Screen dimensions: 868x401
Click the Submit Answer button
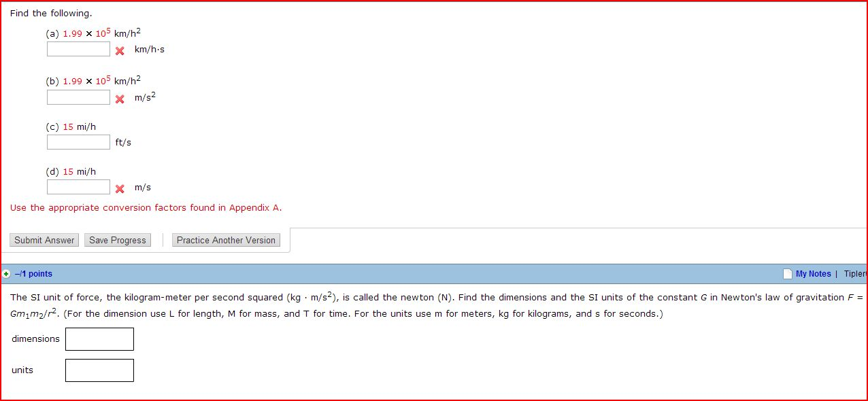coord(44,240)
